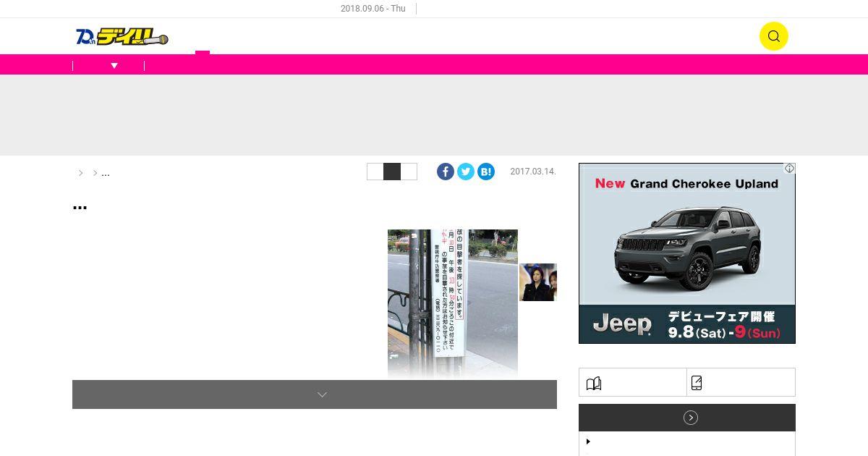The height and width of the screenshot is (456, 868).
Task: Open the Jeep Grand Cherokee Upland advertisement
Action: click(x=687, y=253)
